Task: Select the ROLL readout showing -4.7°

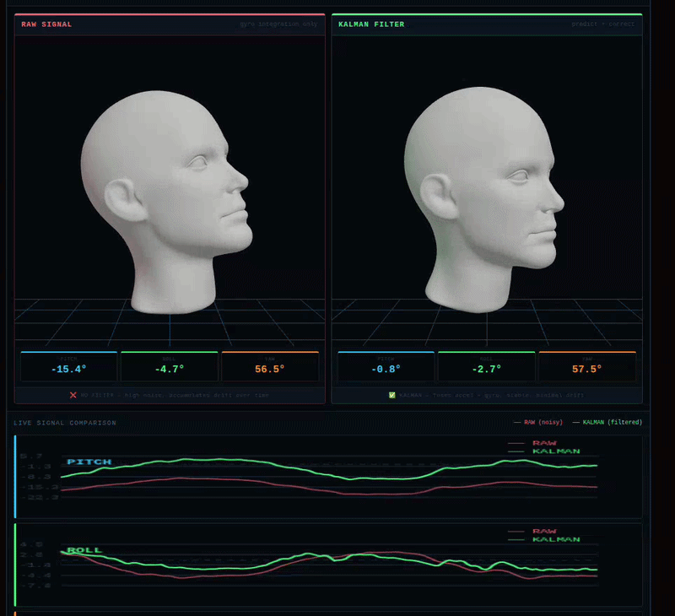Action: (168, 366)
